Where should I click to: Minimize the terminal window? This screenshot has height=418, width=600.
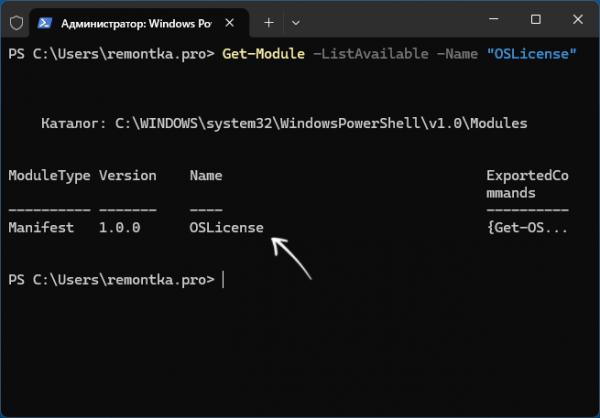pyautogui.click(x=494, y=20)
